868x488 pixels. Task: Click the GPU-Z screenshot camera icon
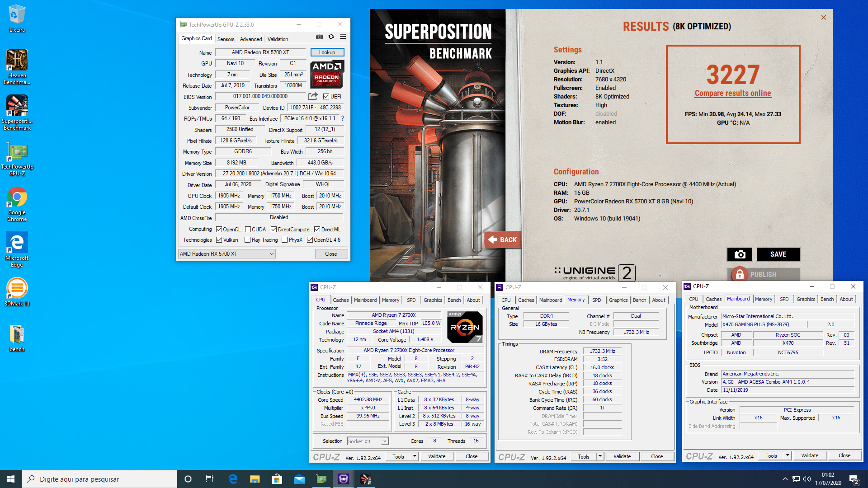tap(320, 37)
